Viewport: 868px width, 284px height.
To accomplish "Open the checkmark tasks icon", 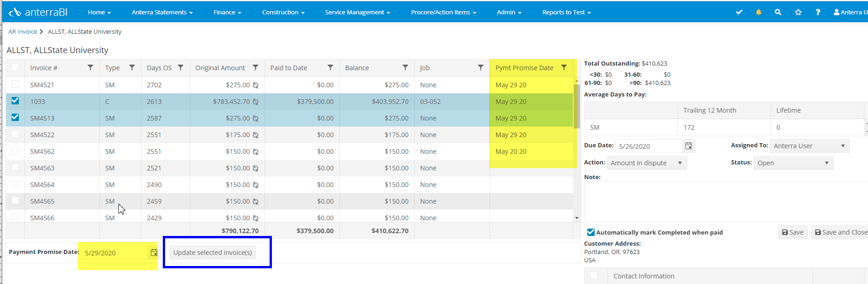I will pyautogui.click(x=739, y=12).
